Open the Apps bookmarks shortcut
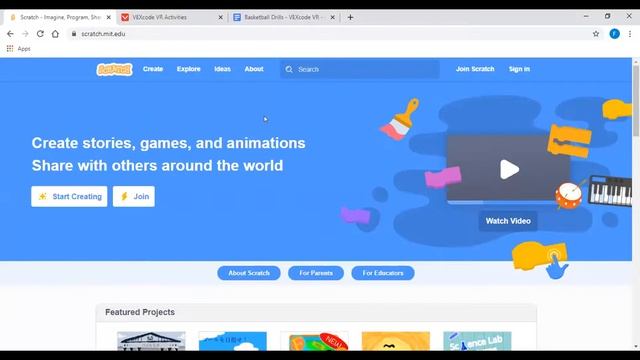This screenshot has width=640, height=360. click(18, 49)
